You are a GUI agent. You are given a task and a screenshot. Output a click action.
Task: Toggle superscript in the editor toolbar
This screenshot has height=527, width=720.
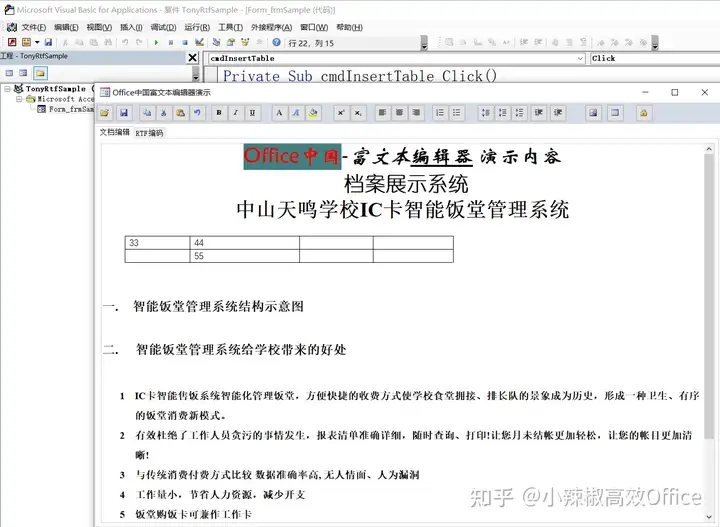341,113
